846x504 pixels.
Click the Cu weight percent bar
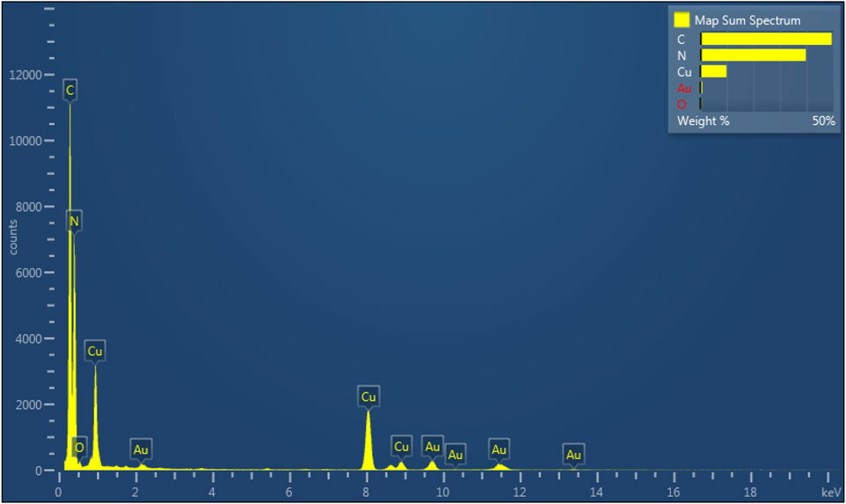[x=714, y=71]
